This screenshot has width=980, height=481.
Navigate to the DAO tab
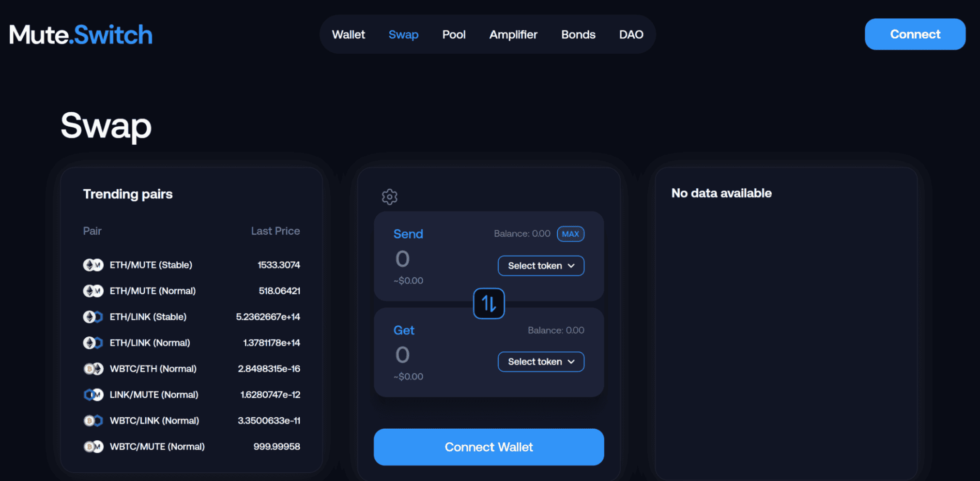coord(631,34)
